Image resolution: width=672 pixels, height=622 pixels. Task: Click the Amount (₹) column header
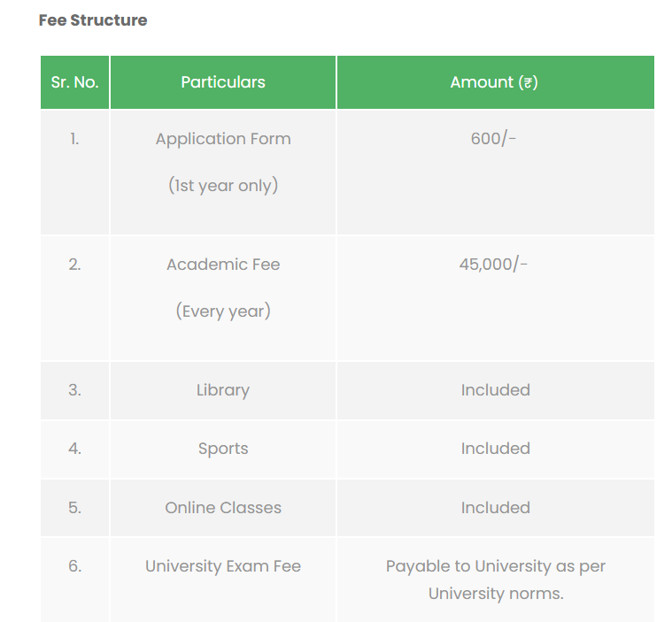(x=494, y=82)
